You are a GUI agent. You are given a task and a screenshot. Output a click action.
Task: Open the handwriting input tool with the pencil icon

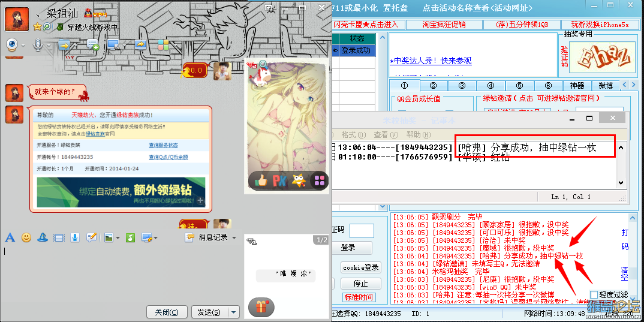92,237
